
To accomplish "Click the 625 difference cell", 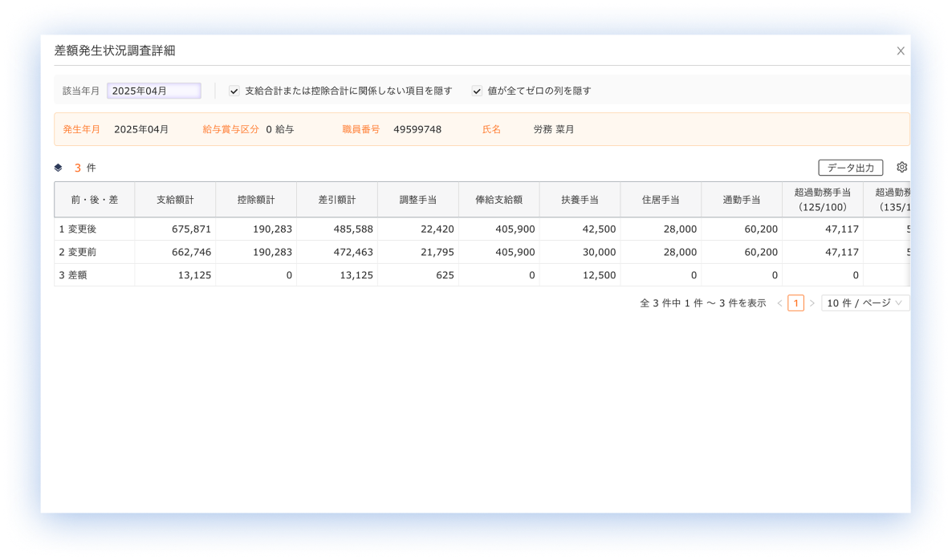I will click(417, 275).
